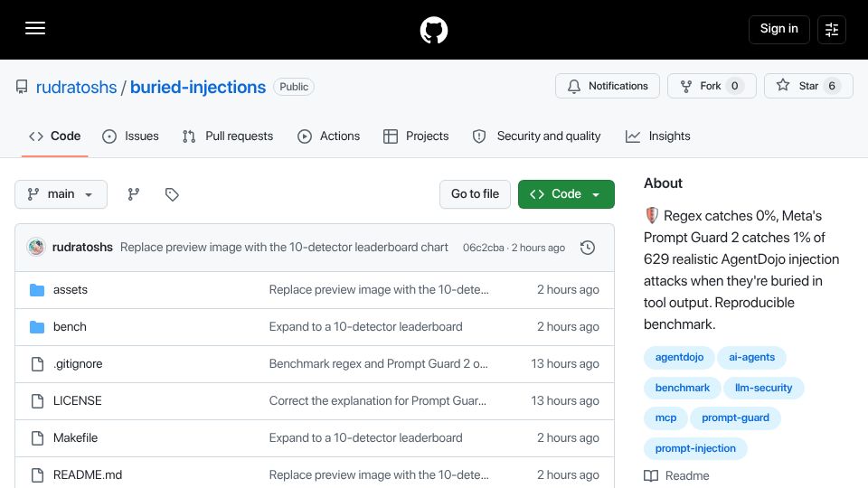Open the assets folder

tap(71, 290)
